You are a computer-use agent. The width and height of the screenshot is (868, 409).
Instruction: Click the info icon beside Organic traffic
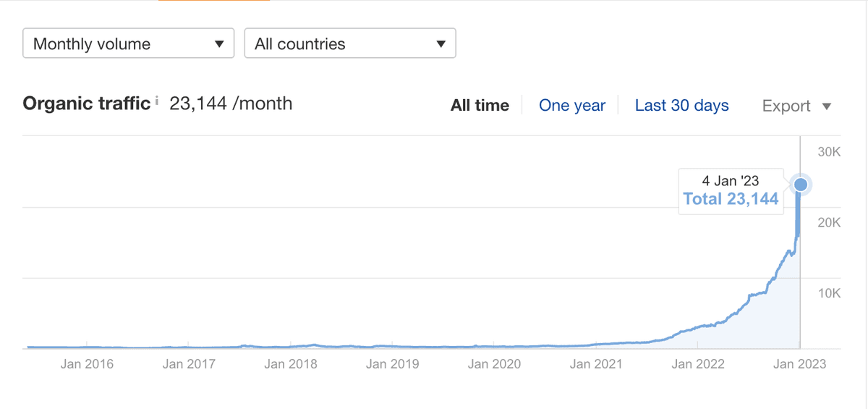point(156,102)
